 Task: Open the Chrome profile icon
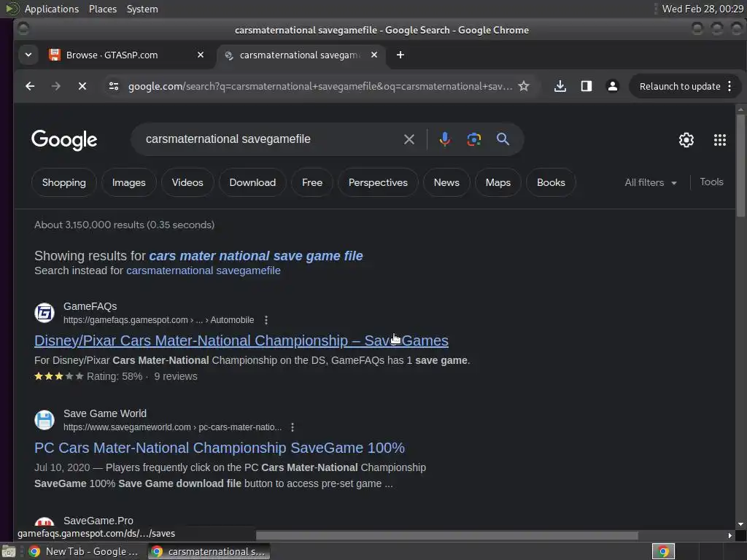point(613,86)
